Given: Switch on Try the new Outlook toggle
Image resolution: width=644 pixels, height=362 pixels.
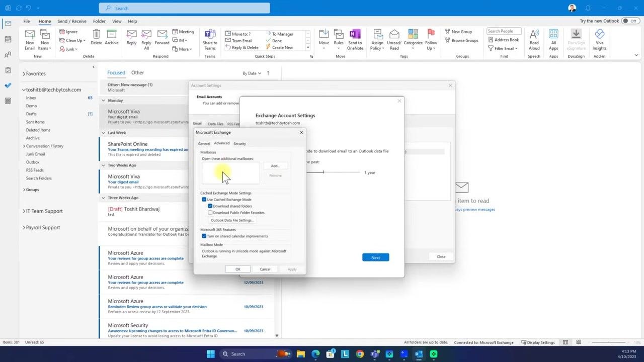Looking at the screenshot, I should click(x=629, y=21).
